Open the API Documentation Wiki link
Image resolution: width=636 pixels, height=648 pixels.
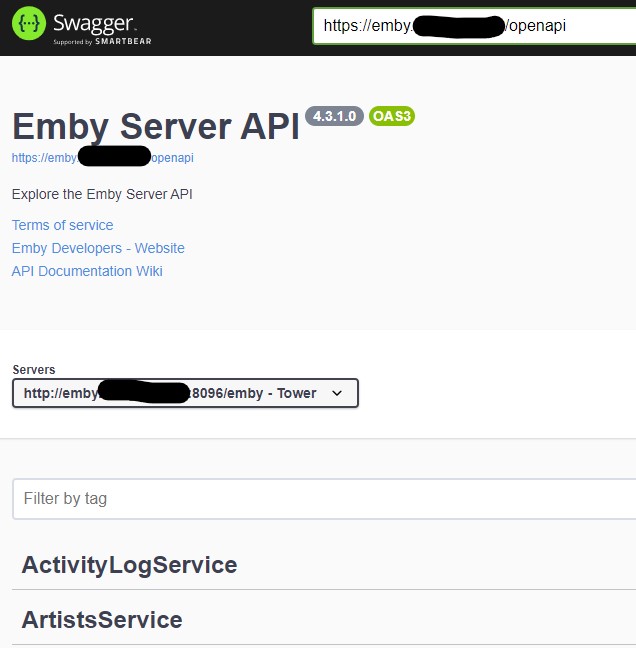pyautogui.click(x=87, y=271)
